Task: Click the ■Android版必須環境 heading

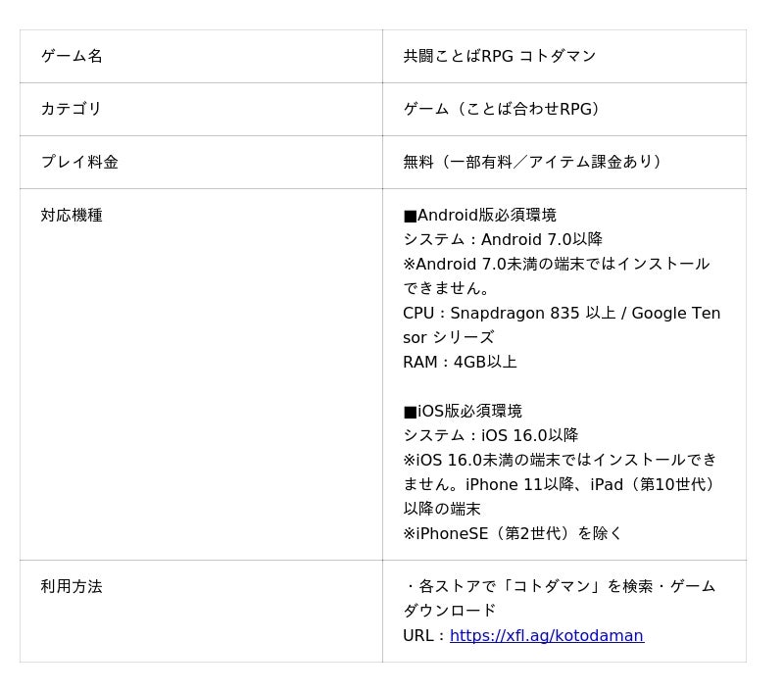Action: point(479,215)
